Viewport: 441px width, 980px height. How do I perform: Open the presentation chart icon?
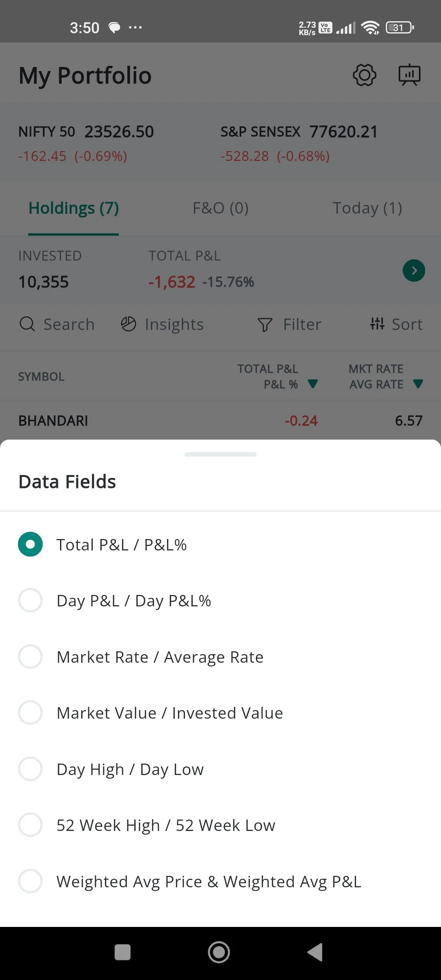[x=409, y=75]
